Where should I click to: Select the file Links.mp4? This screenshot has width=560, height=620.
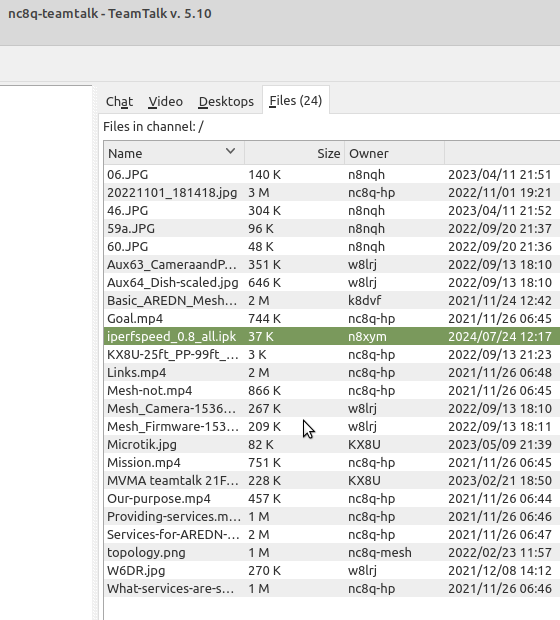(332, 372)
